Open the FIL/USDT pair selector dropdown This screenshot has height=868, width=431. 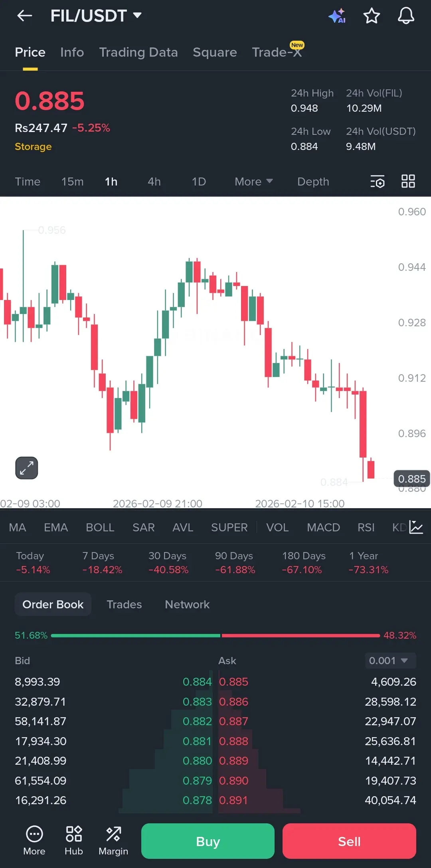pyautogui.click(x=96, y=16)
